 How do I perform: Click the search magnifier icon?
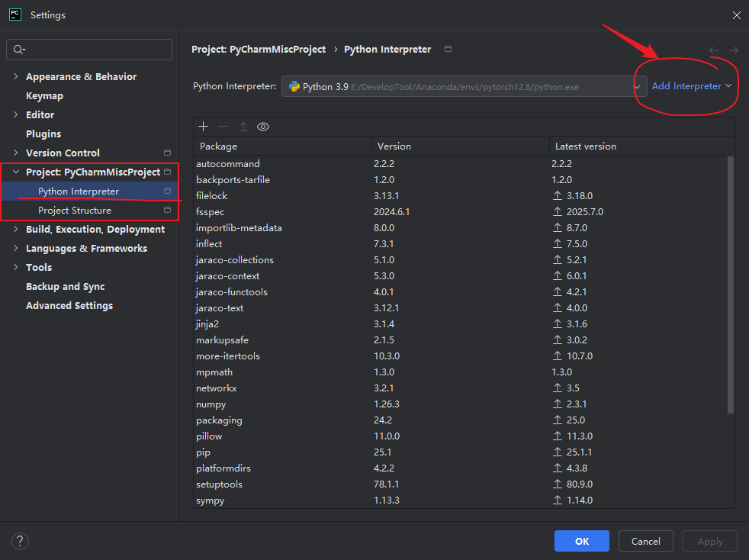[19, 50]
